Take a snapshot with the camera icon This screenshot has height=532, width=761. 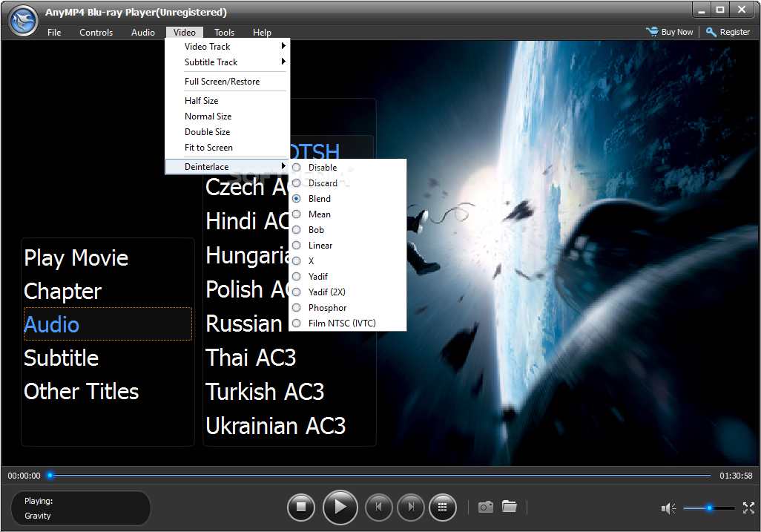(x=485, y=508)
